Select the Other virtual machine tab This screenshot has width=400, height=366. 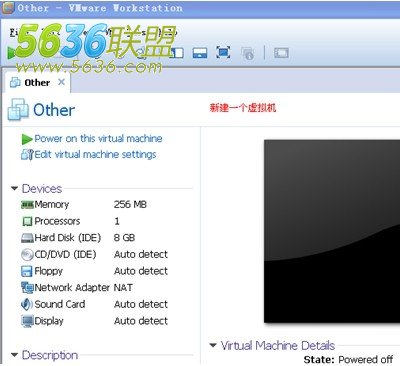point(37,82)
